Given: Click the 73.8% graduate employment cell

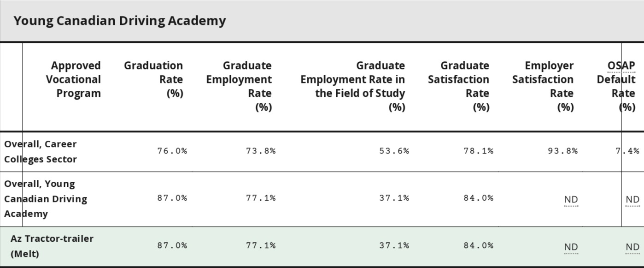Looking at the screenshot, I should (261, 151).
